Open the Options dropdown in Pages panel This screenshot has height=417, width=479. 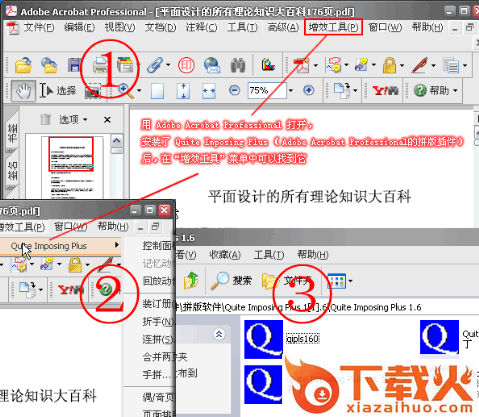click(73, 119)
